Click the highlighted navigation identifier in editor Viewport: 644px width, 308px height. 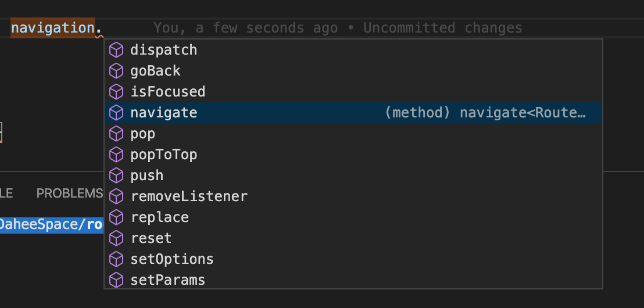53,28
